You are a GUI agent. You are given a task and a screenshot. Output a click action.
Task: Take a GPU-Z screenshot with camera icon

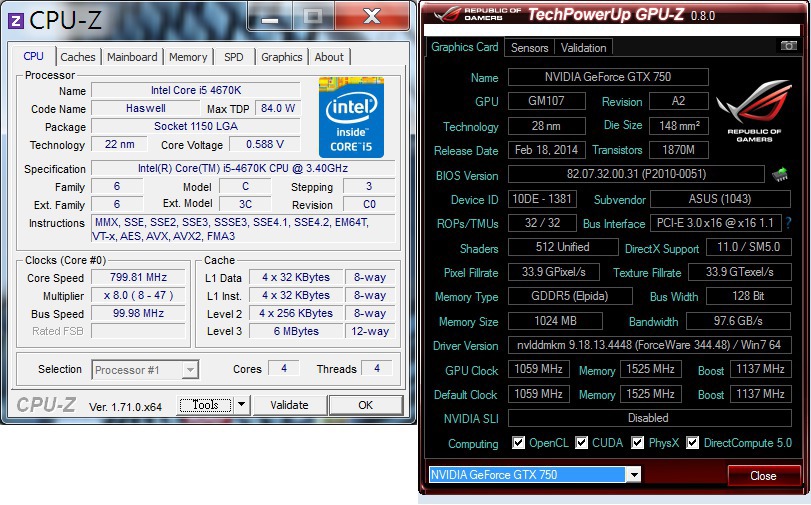point(788,46)
